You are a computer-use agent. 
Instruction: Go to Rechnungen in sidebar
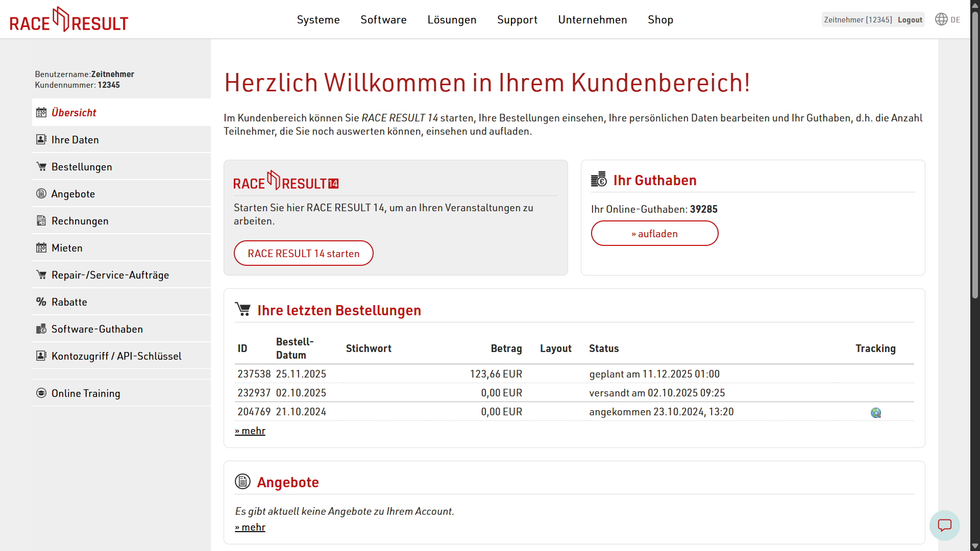pos(80,220)
